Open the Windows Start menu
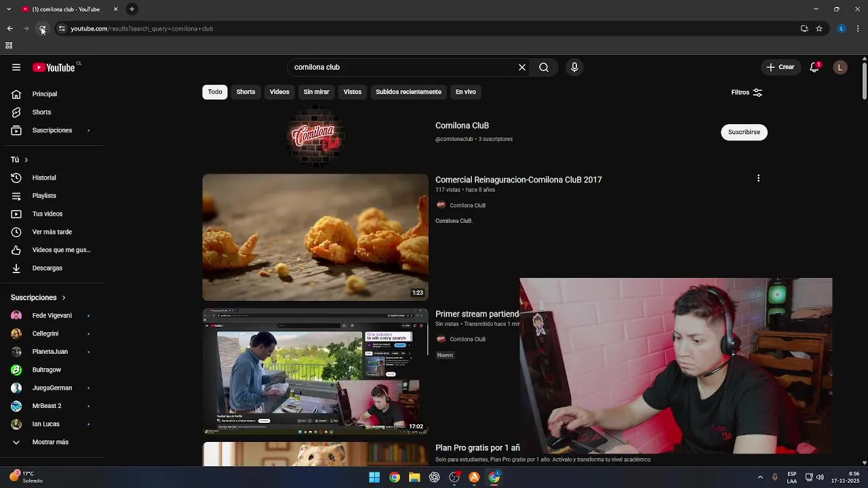 (374, 477)
